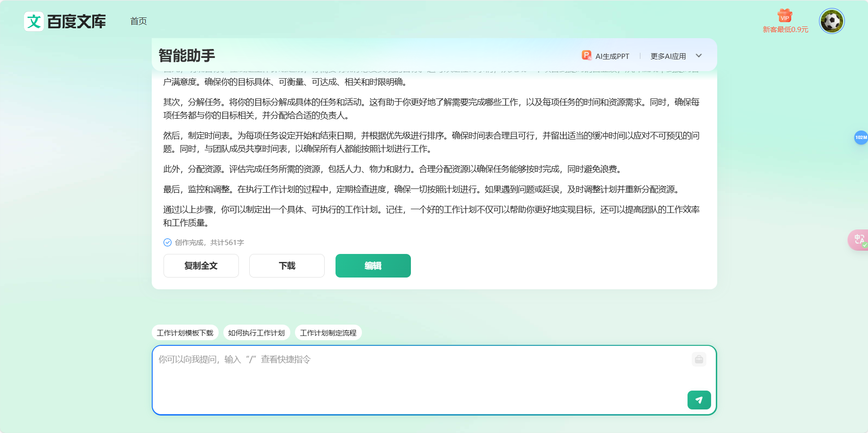868x433 pixels.
Task: Open AI生成PPT from the assistant header
Action: point(612,56)
